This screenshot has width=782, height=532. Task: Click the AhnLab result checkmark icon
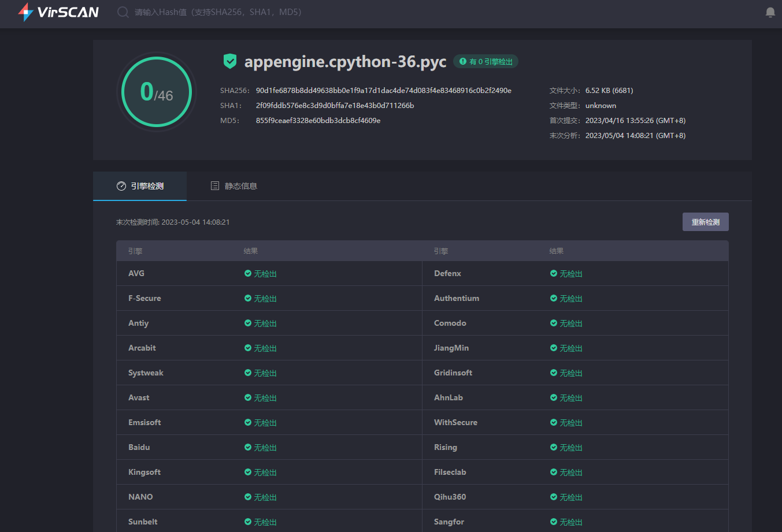pos(554,397)
